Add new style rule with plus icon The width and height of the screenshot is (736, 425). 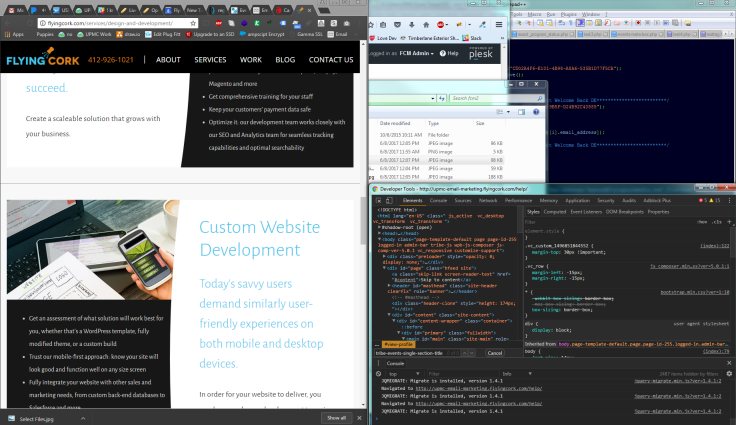click(x=729, y=222)
